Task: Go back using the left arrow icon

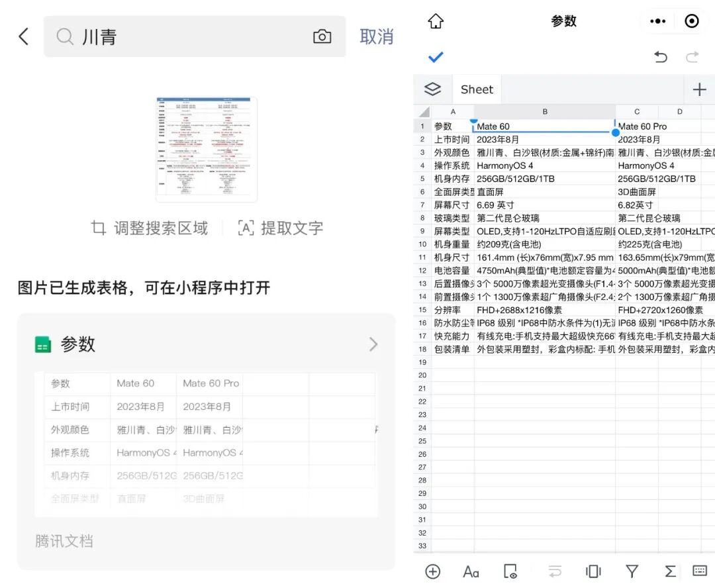Action: pos(24,36)
